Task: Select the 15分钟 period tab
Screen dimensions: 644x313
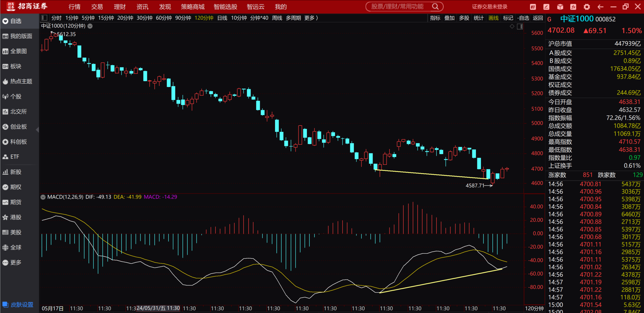Action: click(106, 18)
